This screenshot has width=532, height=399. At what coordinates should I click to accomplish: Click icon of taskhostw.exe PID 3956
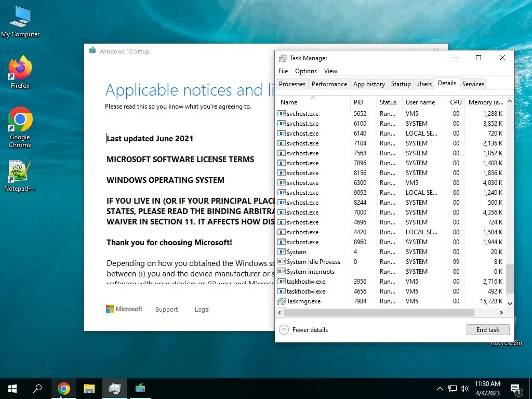(281, 281)
